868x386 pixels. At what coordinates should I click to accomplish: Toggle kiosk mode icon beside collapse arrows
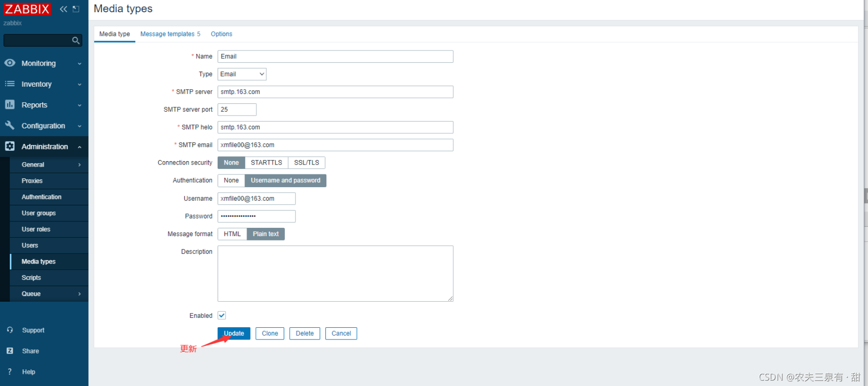pyautogui.click(x=76, y=9)
